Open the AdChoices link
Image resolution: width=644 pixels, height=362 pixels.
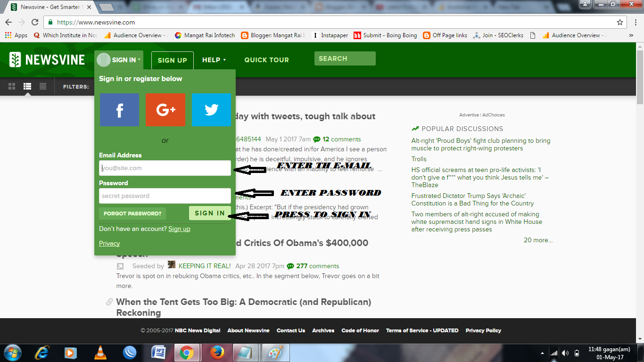pos(494,115)
